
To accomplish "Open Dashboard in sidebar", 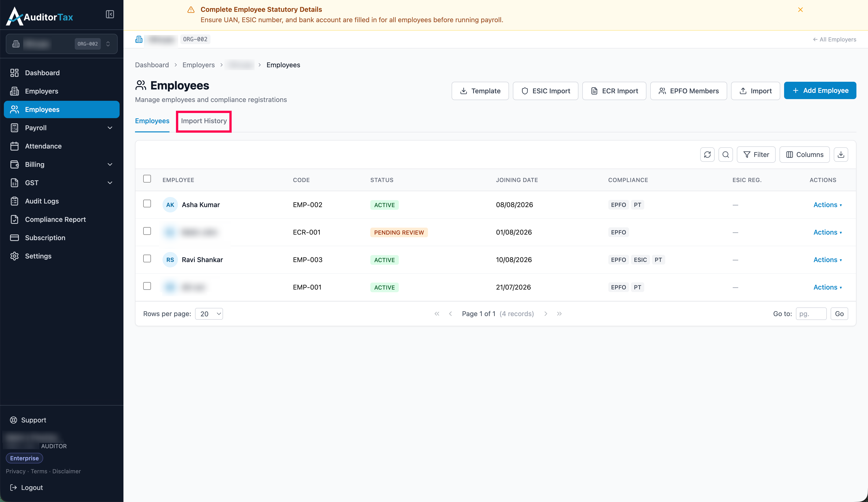I will coord(62,73).
